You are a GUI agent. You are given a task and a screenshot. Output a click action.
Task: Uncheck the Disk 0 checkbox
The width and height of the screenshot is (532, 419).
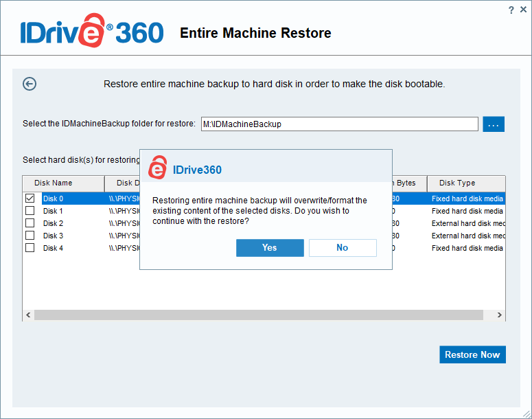pyautogui.click(x=30, y=199)
